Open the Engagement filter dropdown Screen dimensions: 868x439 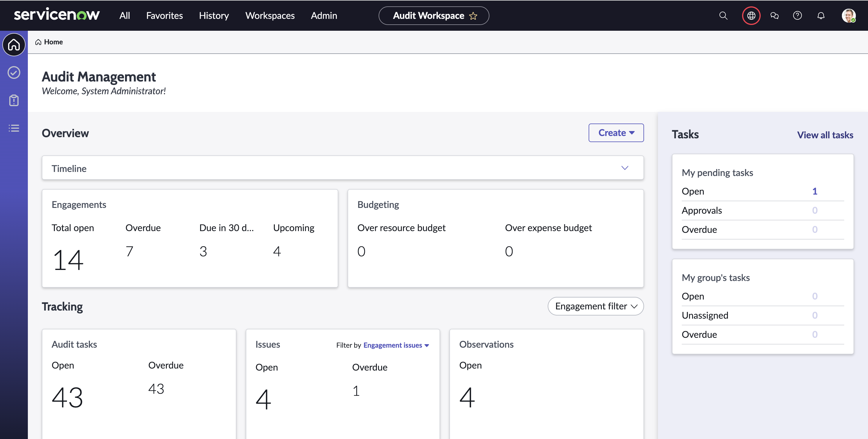596,306
